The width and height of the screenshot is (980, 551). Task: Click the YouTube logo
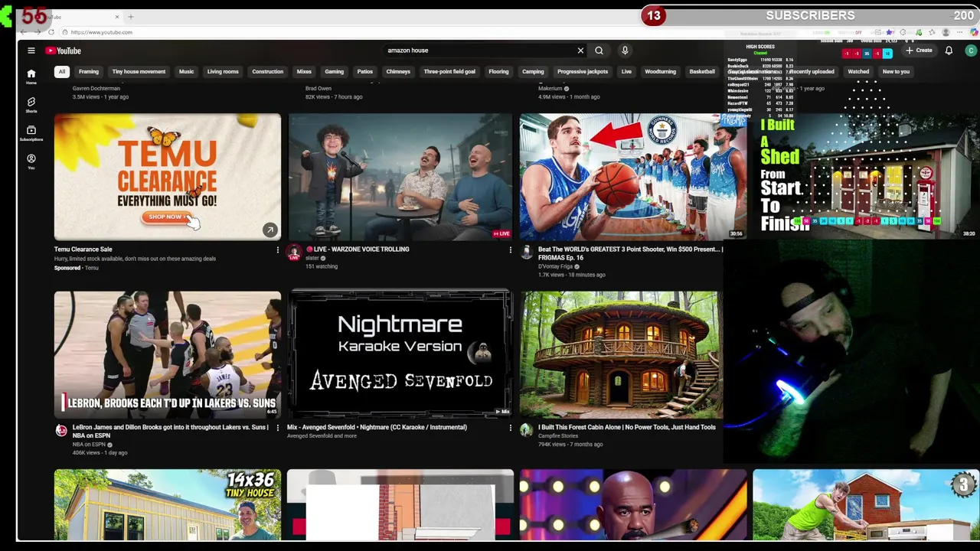tap(63, 51)
